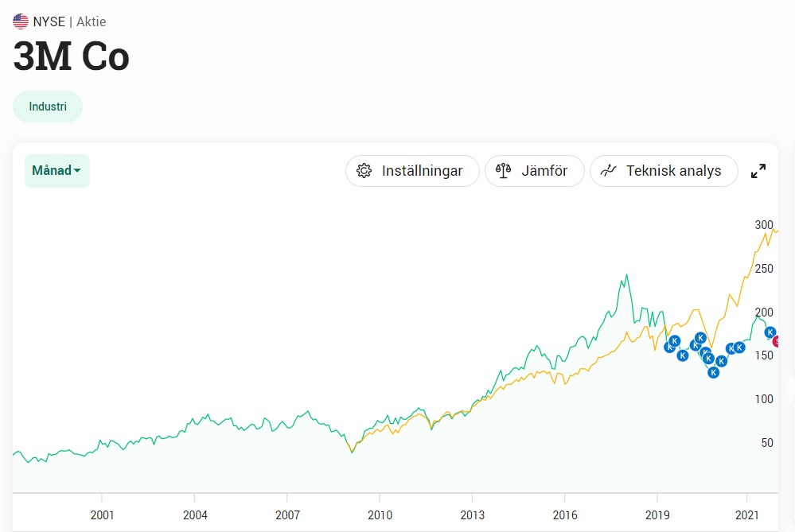
Task: Click the red S marker at chart edge
Action: 776,341
